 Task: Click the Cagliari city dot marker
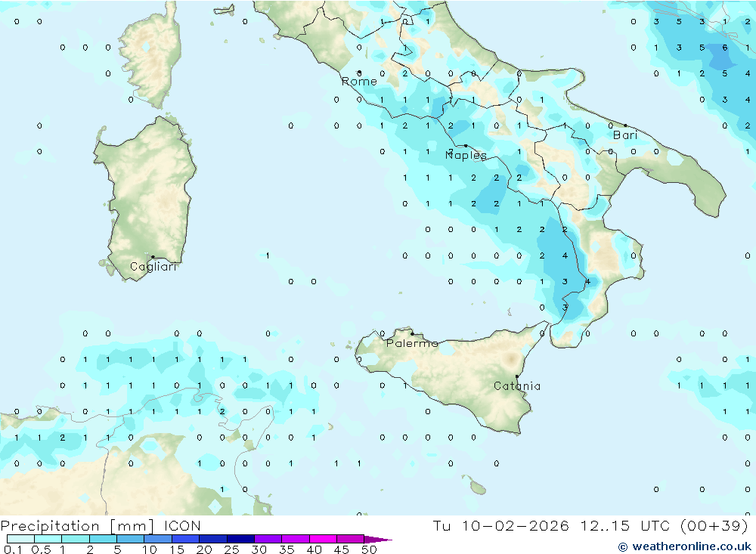(153, 257)
